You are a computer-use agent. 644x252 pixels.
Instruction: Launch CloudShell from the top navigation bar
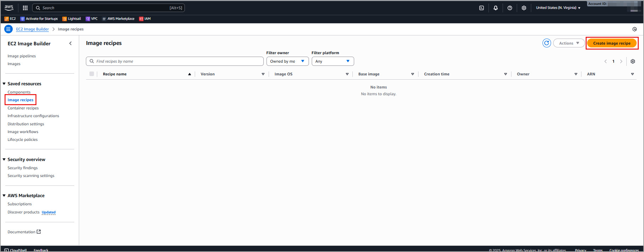[481, 8]
